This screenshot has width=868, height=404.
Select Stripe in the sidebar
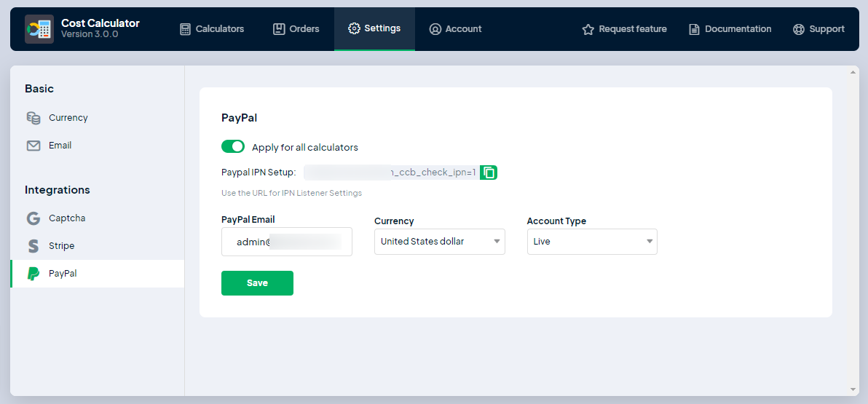coord(98,246)
